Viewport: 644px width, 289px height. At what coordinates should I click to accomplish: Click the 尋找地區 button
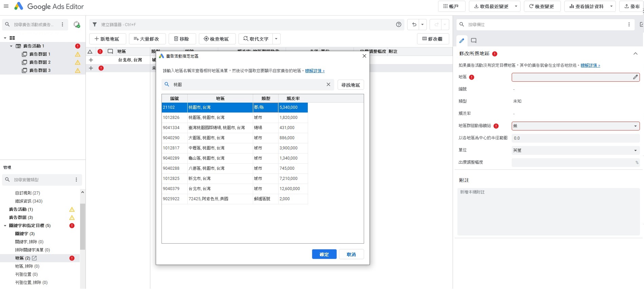pos(351,85)
